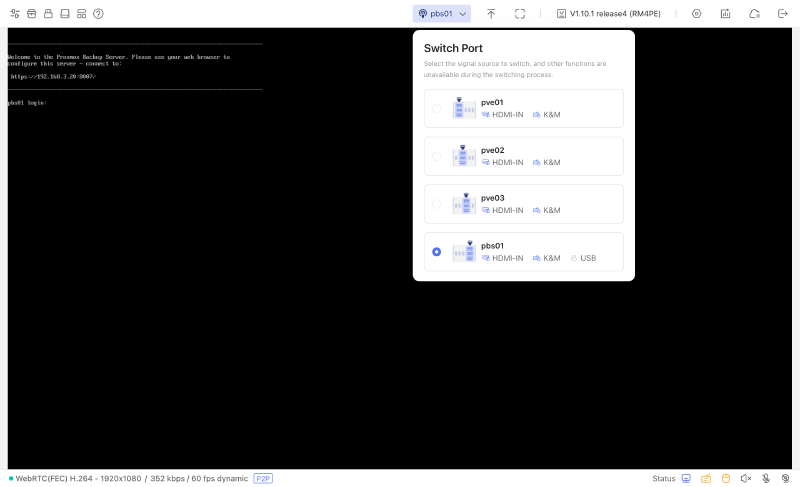
Task: Click the virtual disk toolbar icon
Action: pos(65,14)
